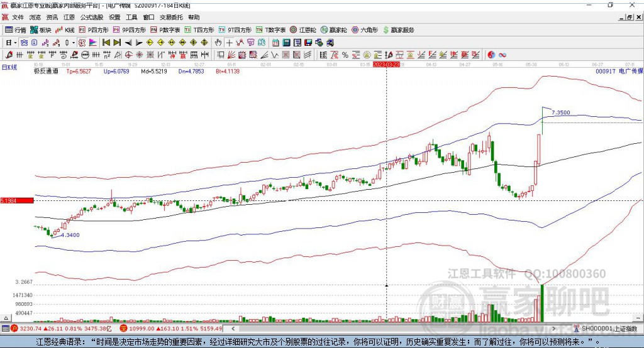Expand the candlestick style dropdown arrow
The height and width of the screenshot is (348, 644).
[74, 43]
